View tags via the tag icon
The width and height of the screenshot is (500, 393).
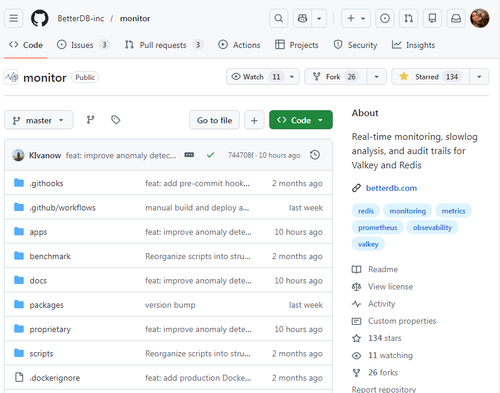(116, 120)
